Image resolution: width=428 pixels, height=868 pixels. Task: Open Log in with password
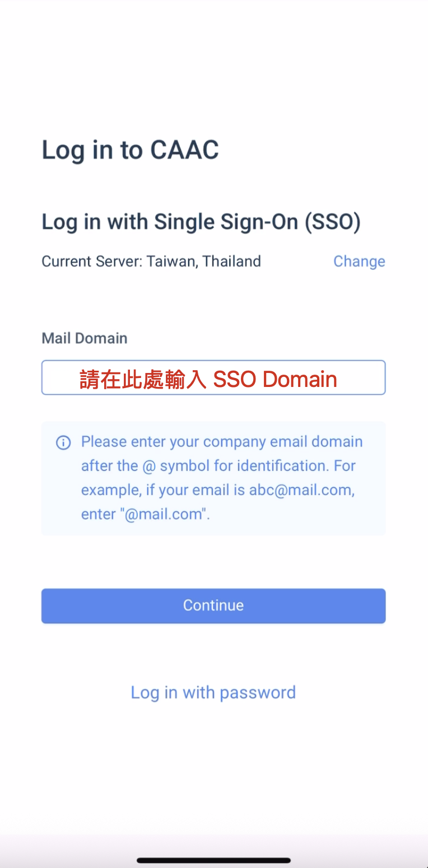click(213, 693)
